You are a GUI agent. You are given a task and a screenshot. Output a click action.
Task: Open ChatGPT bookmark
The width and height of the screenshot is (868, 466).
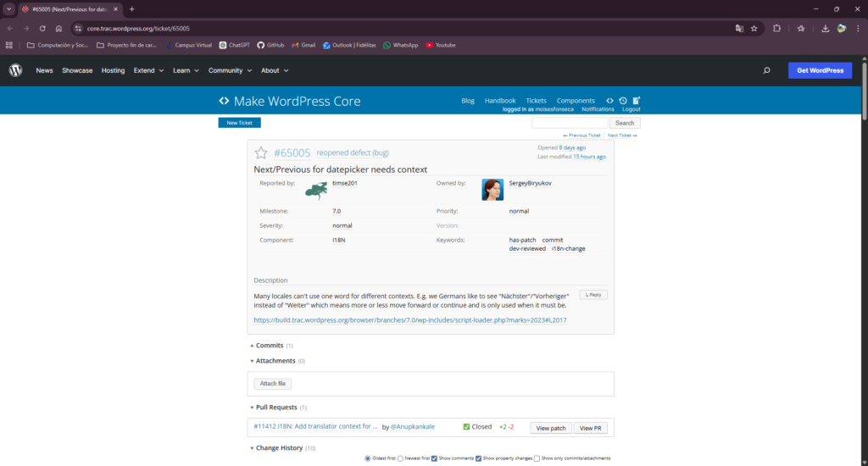234,46
